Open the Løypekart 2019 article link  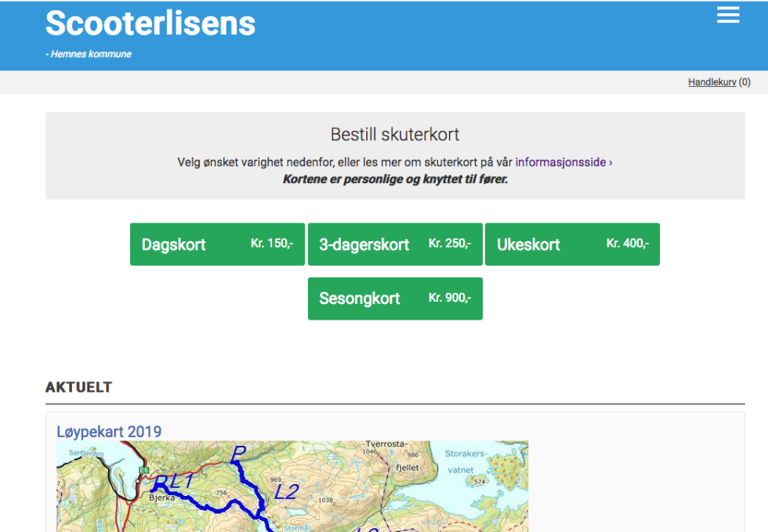(x=109, y=432)
